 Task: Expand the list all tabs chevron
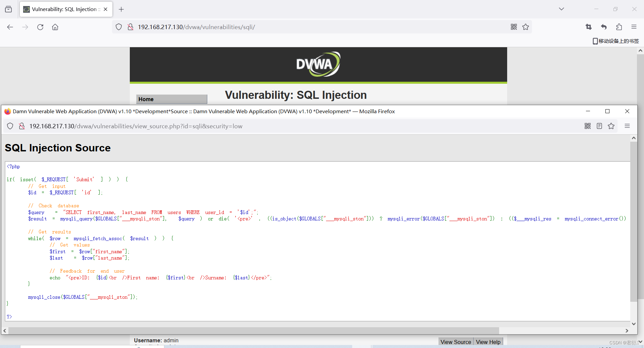pos(561,9)
